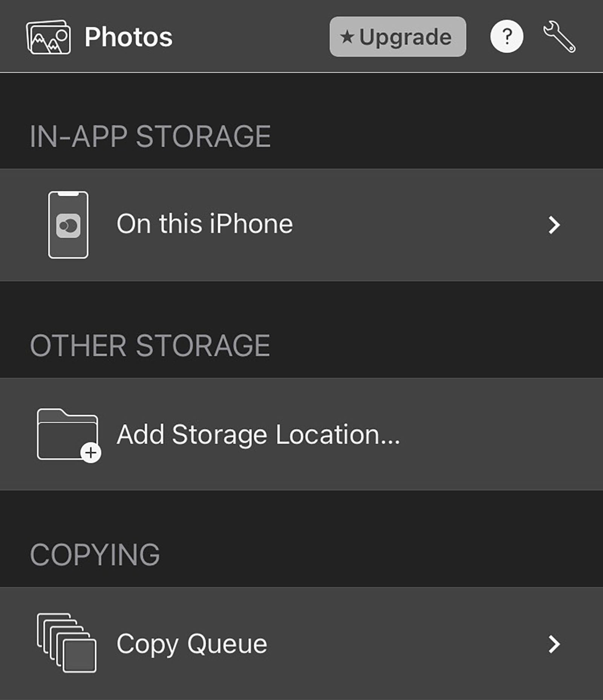Image resolution: width=603 pixels, height=700 pixels.
Task: Open settings with the wrench icon
Action: point(559,37)
